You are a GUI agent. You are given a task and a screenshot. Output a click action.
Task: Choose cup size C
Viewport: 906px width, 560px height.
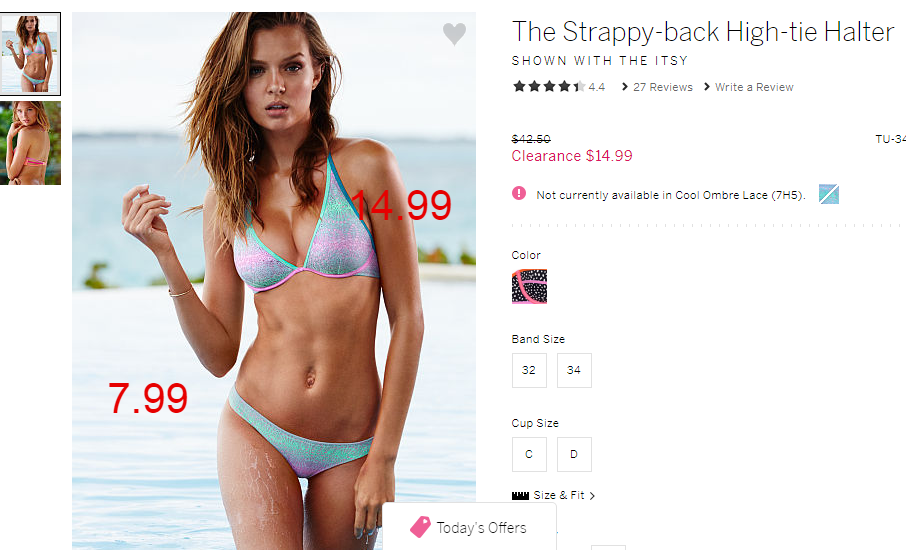click(529, 454)
